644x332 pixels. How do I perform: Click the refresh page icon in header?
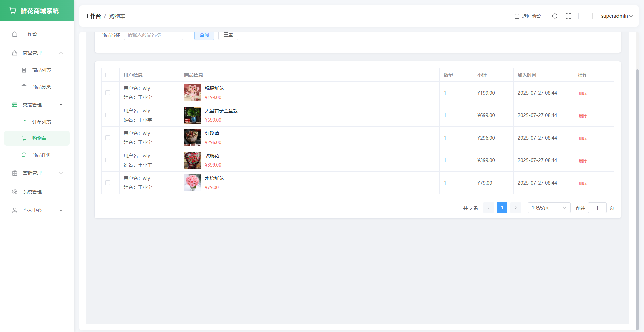(x=555, y=16)
